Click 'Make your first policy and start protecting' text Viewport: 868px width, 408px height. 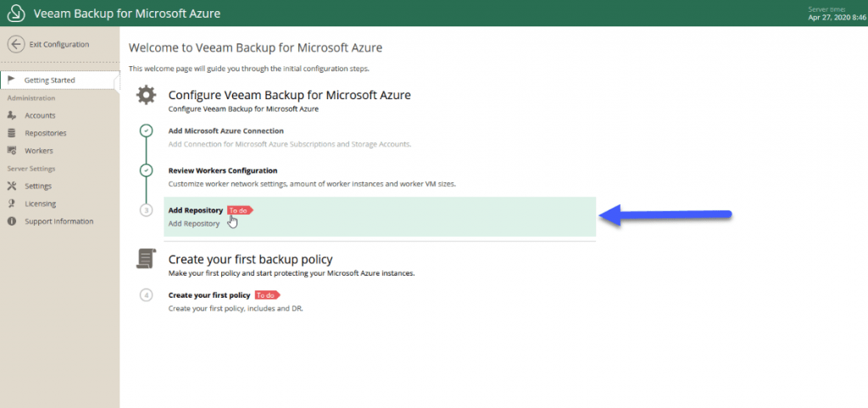[x=292, y=273]
